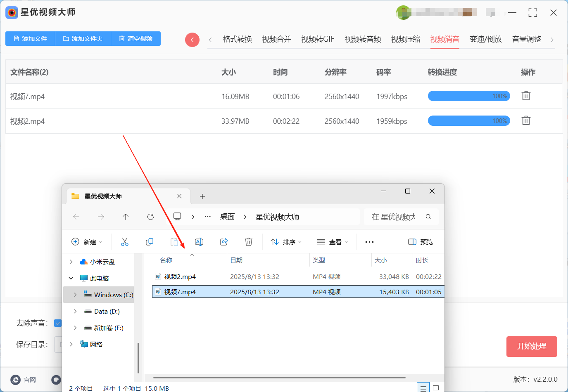568x392 pixels.
Task: Open the chat support bubble icon
Action: pyautogui.click(x=56, y=380)
